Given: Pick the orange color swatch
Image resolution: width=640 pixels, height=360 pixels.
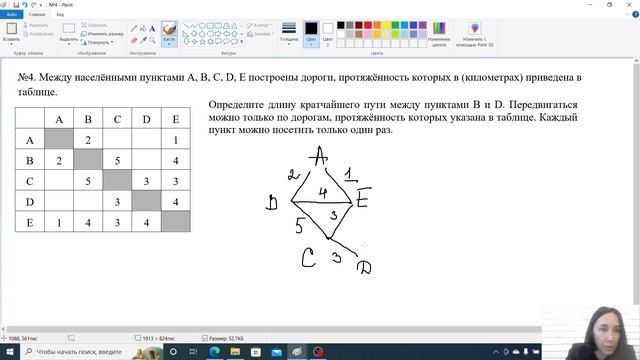Looking at the screenshot, I should [377, 25].
